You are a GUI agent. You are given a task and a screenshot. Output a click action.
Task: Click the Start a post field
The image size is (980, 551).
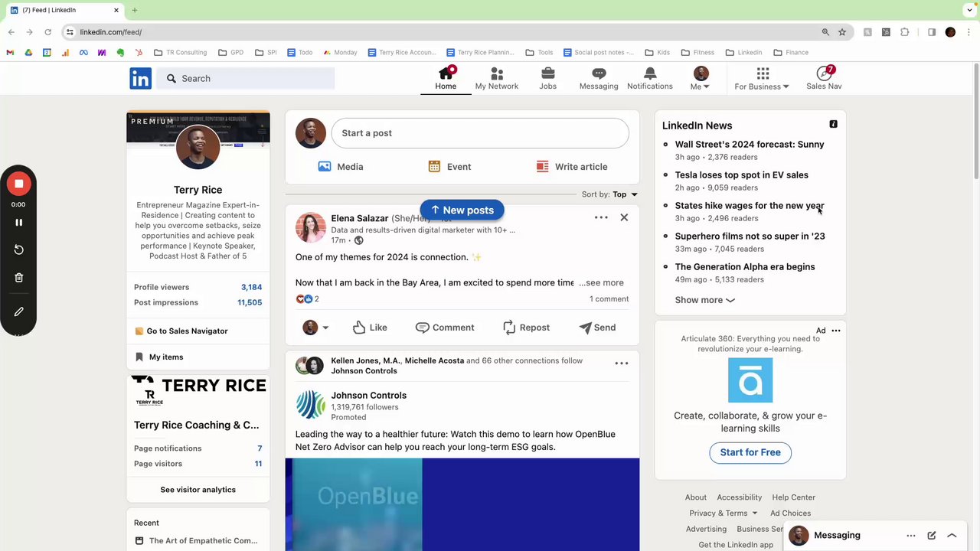tap(480, 133)
